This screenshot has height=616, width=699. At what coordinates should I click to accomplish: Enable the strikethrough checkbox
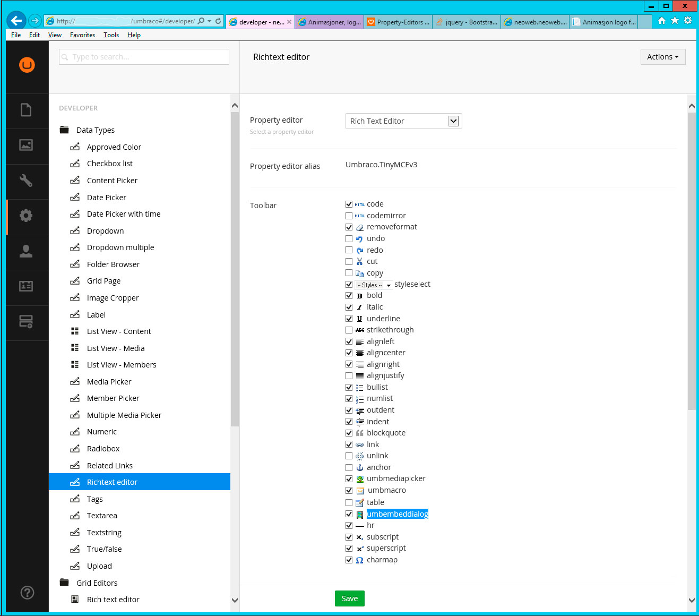(x=349, y=330)
